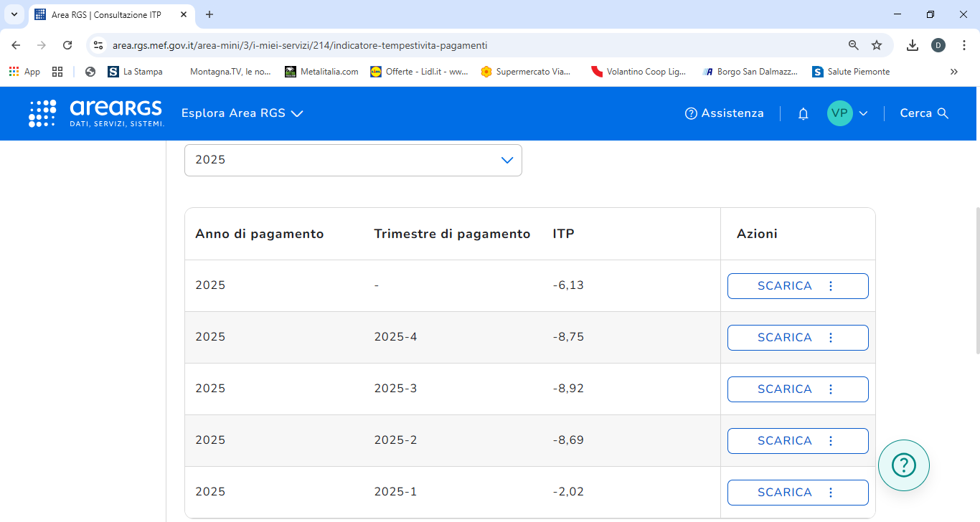Open the Assistenza link

pos(725,113)
